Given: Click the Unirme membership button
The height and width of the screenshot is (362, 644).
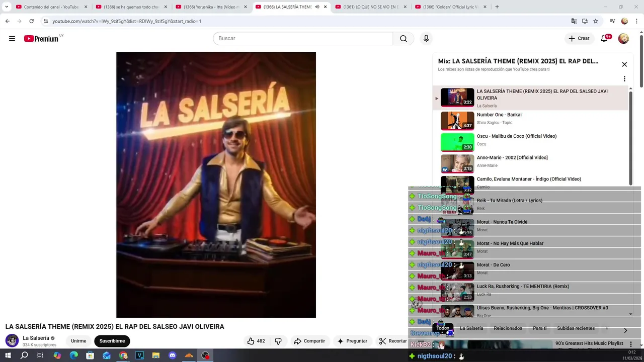Looking at the screenshot, I should [x=78, y=341].
